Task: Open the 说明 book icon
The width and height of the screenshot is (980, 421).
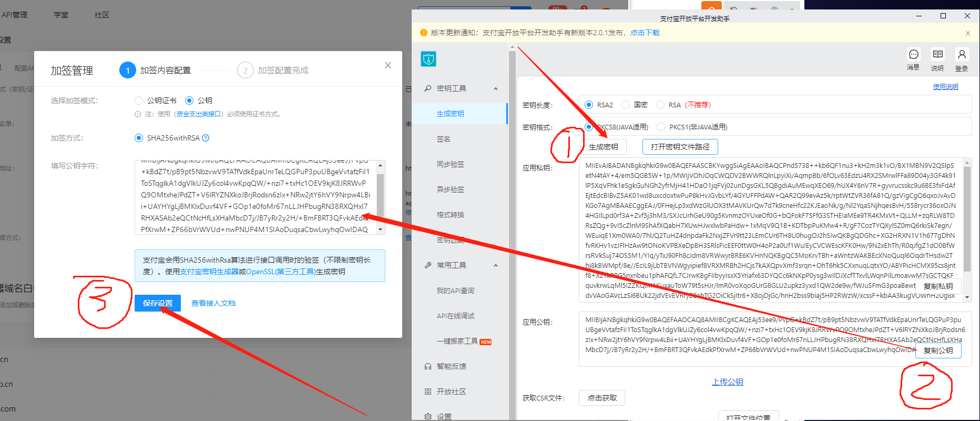Action: [x=937, y=54]
